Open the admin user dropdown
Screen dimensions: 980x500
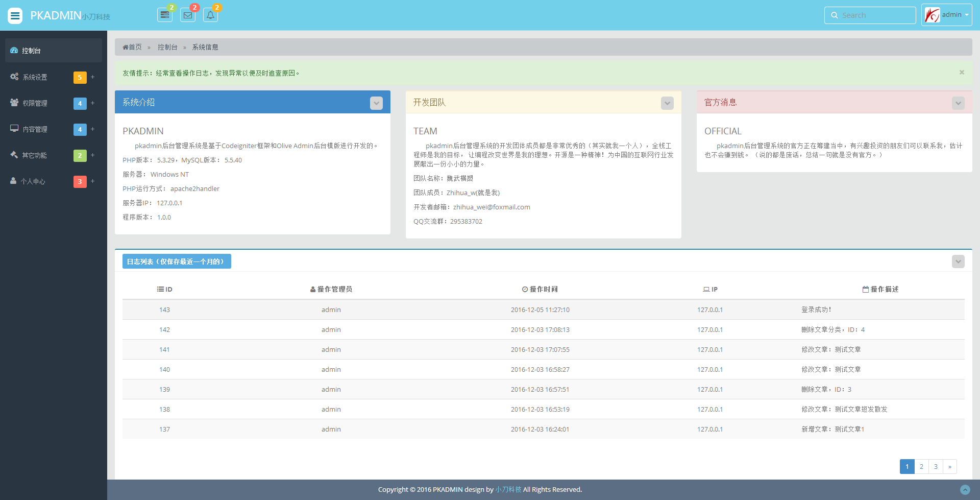(x=947, y=15)
